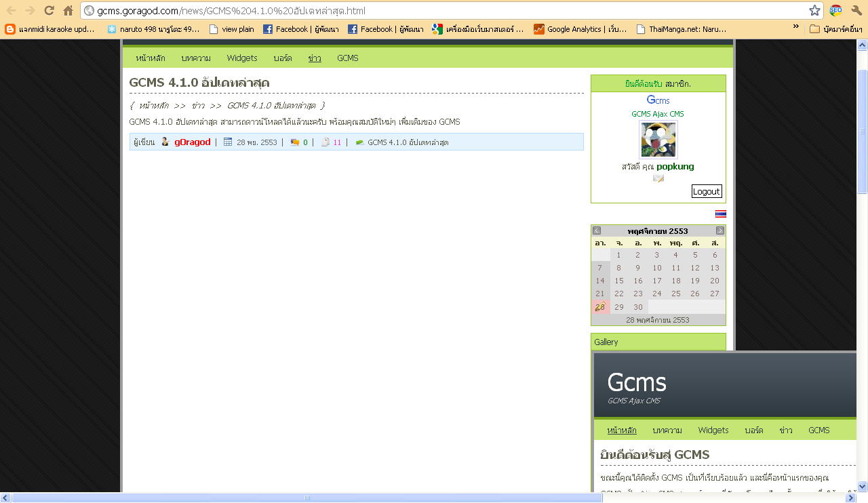The image size is (868, 503).
Task: Open the 'naruto 498' bookmark
Action: point(154,29)
